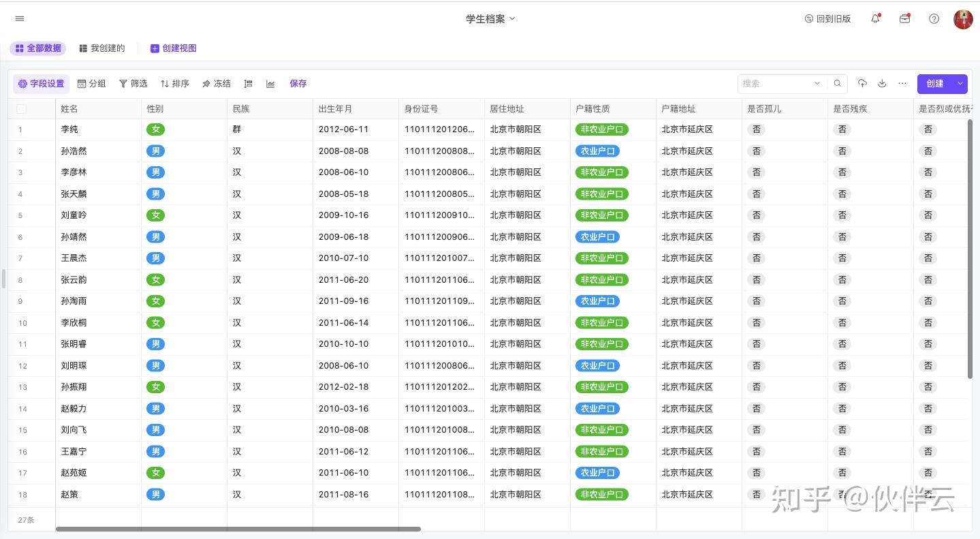
Task: Open the hamburger sidebar menu
Action: [x=19, y=18]
